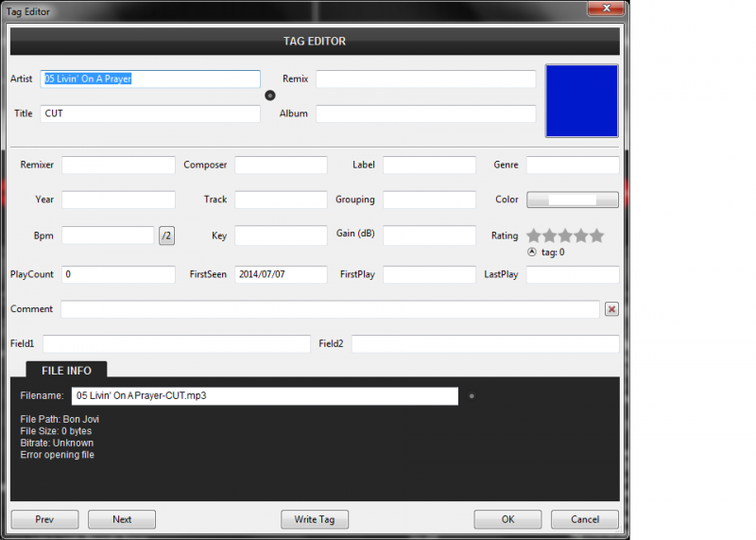Click the Comment input field
Screen dimensions: 756x540
tap(330, 309)
